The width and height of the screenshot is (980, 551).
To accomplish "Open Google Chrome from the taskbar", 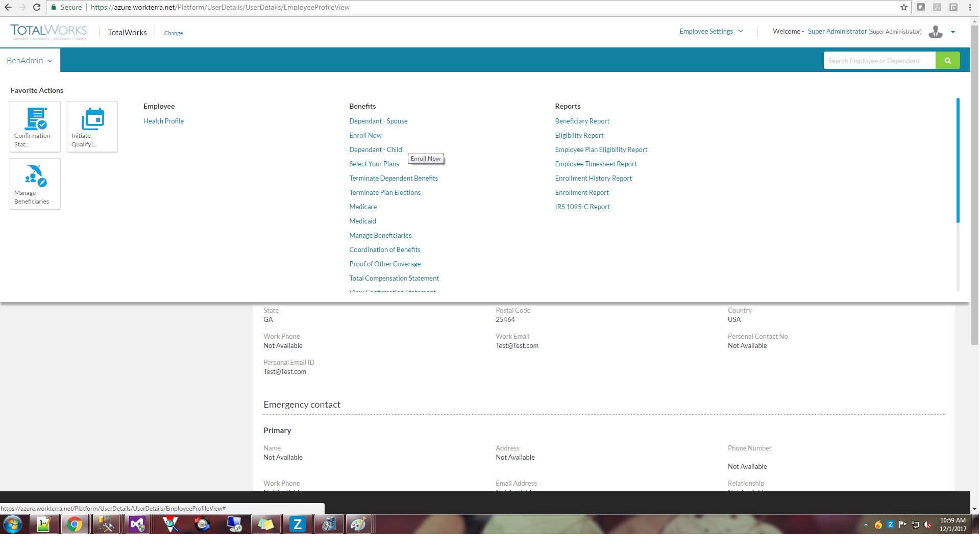I will (x=75, y=524).
